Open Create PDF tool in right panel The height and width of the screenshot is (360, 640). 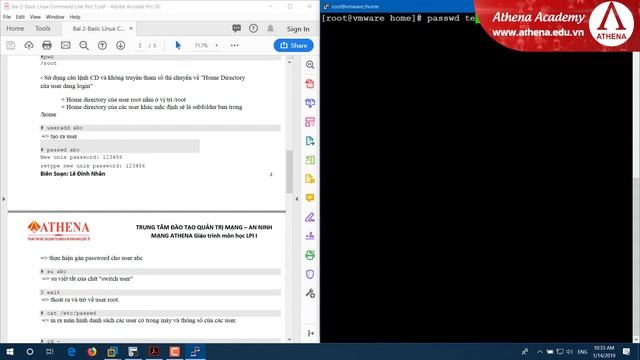(310, 84)
